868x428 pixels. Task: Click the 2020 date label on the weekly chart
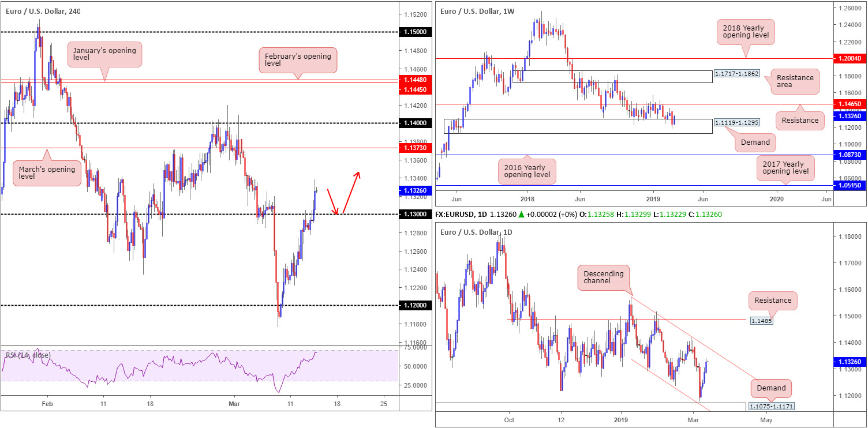click(777, 200)
